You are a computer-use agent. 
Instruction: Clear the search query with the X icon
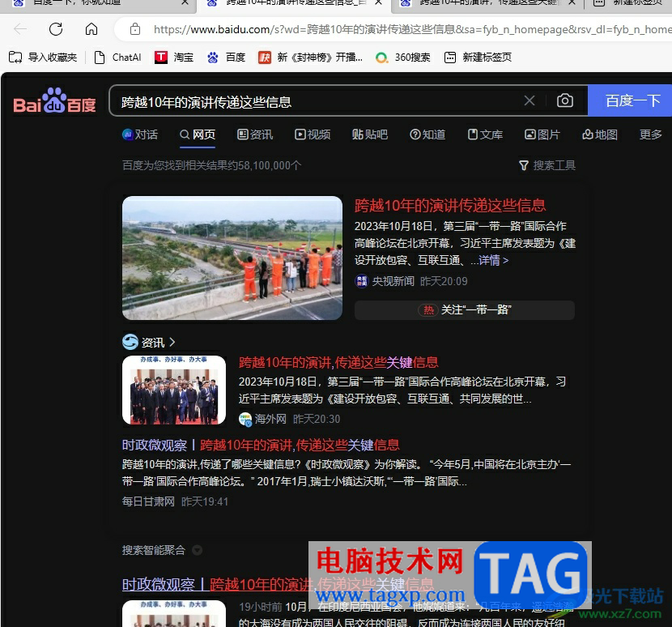530,100
